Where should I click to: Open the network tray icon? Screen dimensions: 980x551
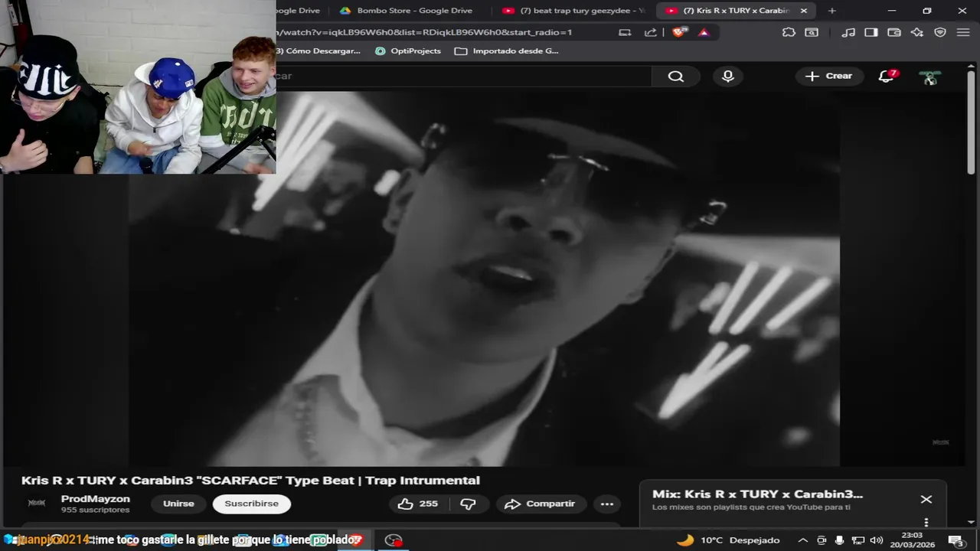857,540
